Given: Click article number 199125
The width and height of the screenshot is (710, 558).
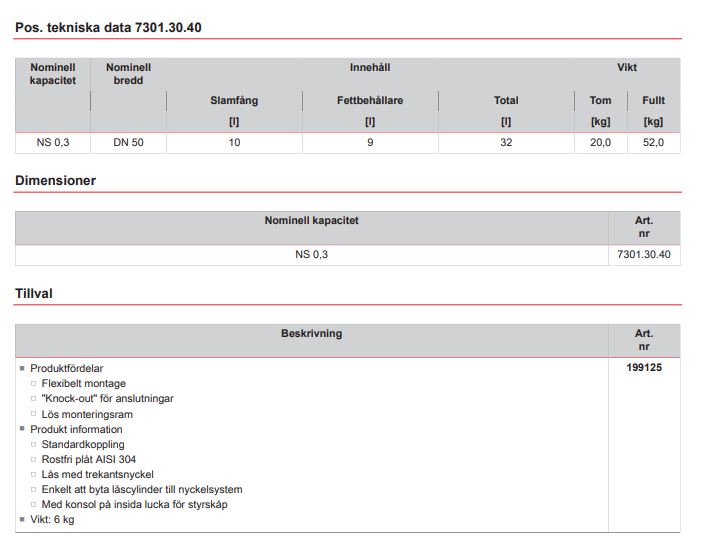Looking at the screenshot, I should click(644, 368).
